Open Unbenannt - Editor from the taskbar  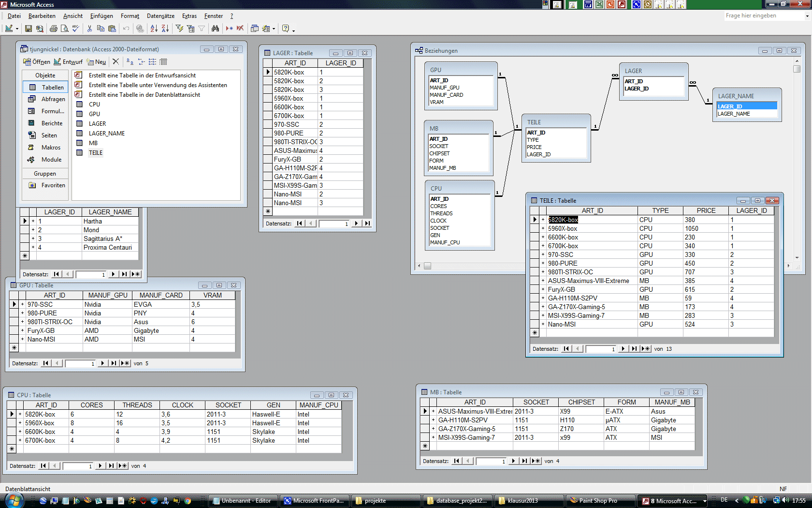(x=244, y=500)
